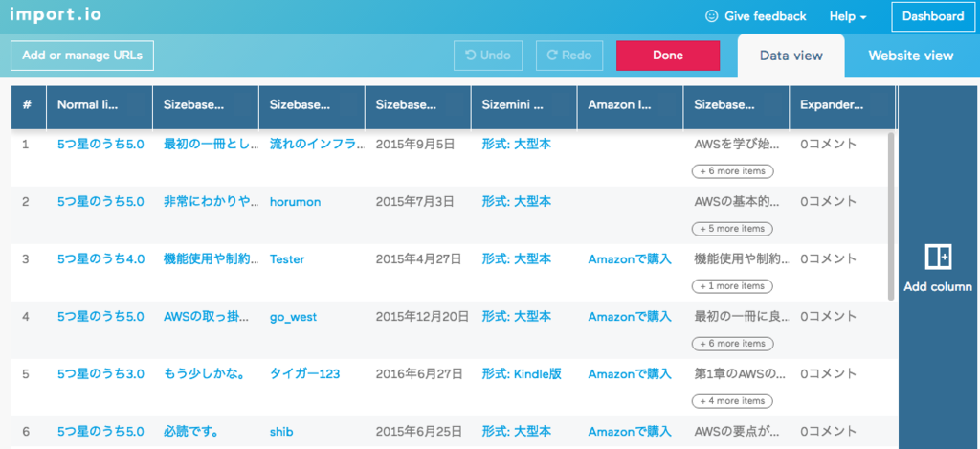This screenshot has height=449, width=980.
Task: Click the red Done button
Action: click(x=667, y=55)
